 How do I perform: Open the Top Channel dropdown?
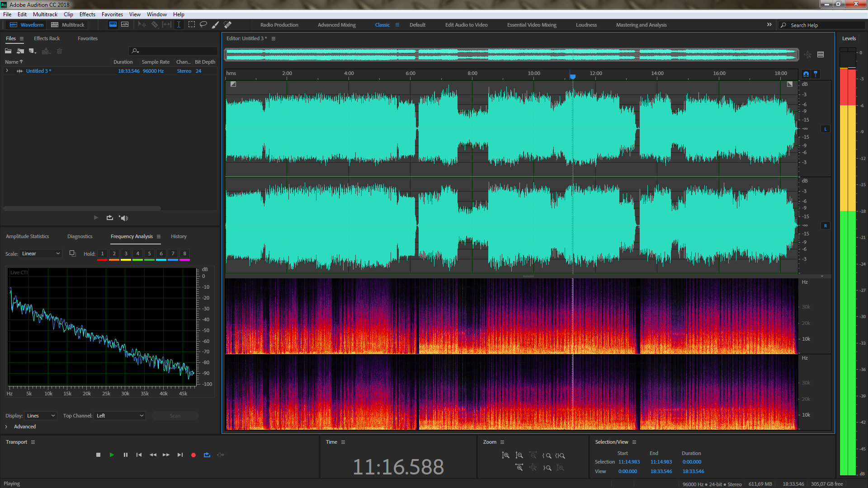point(120,416)
